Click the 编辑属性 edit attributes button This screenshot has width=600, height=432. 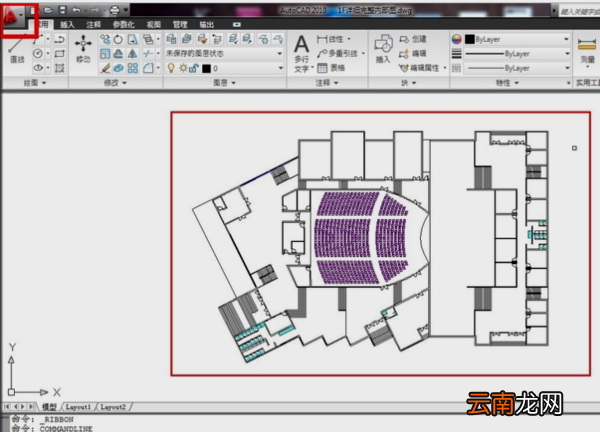(420, 68)
